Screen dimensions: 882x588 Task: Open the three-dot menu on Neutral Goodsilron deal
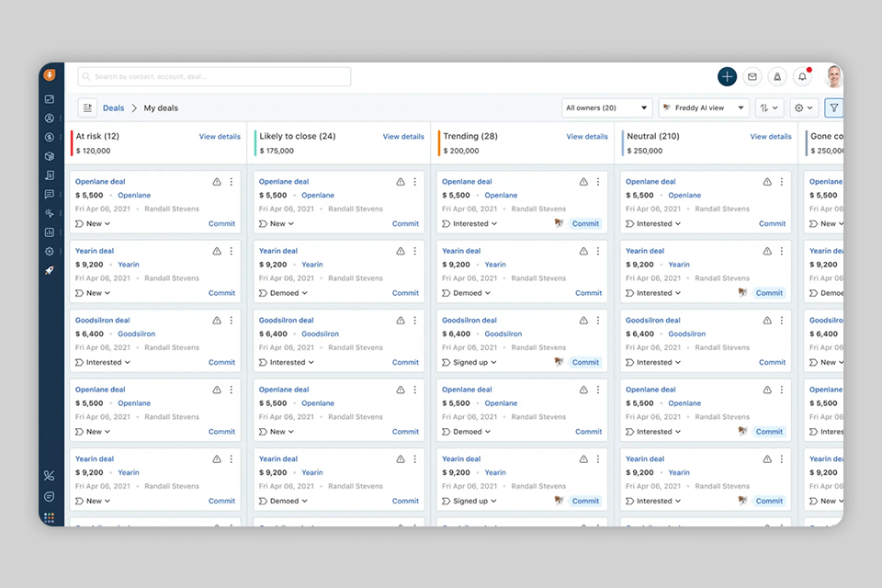click(x=781, y=320)
